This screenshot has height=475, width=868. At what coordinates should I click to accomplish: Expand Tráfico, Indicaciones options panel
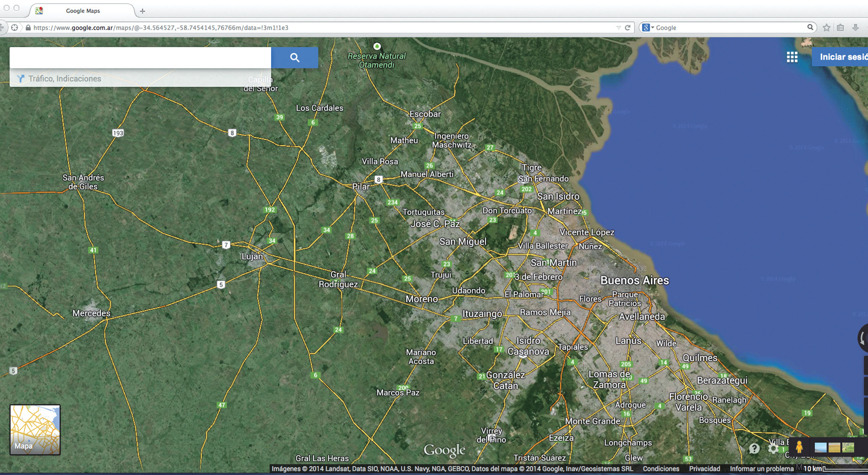coord(64,78)
